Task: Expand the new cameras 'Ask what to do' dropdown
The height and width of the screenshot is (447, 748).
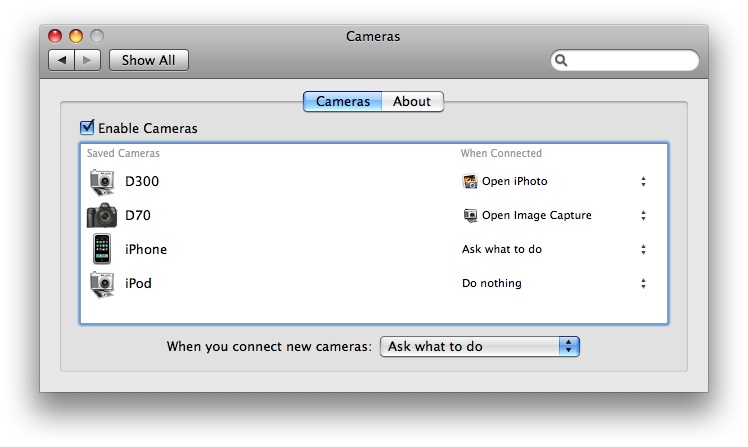Action: coord(479,346)
